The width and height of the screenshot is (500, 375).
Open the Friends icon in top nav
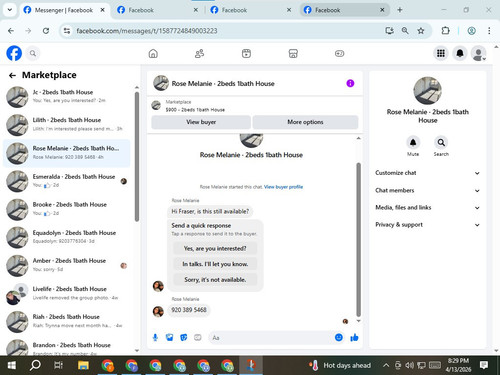coord(199,53)
